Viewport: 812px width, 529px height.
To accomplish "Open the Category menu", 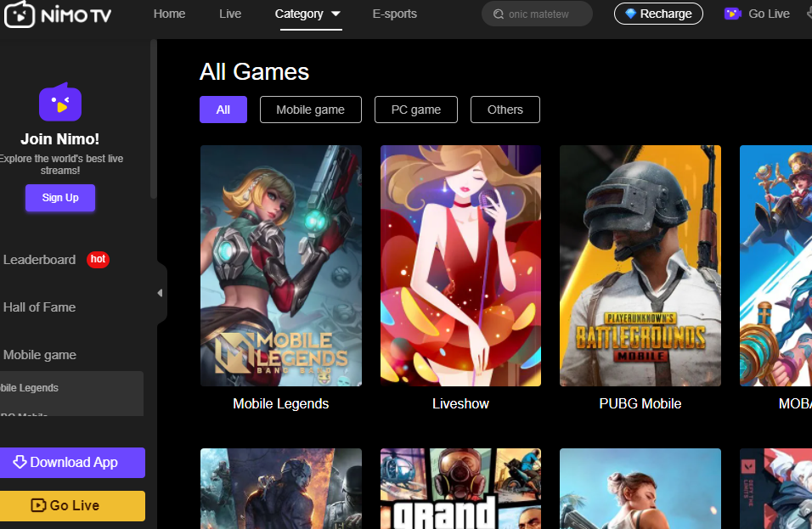I will pyautogui.click(x=299, y=14).
